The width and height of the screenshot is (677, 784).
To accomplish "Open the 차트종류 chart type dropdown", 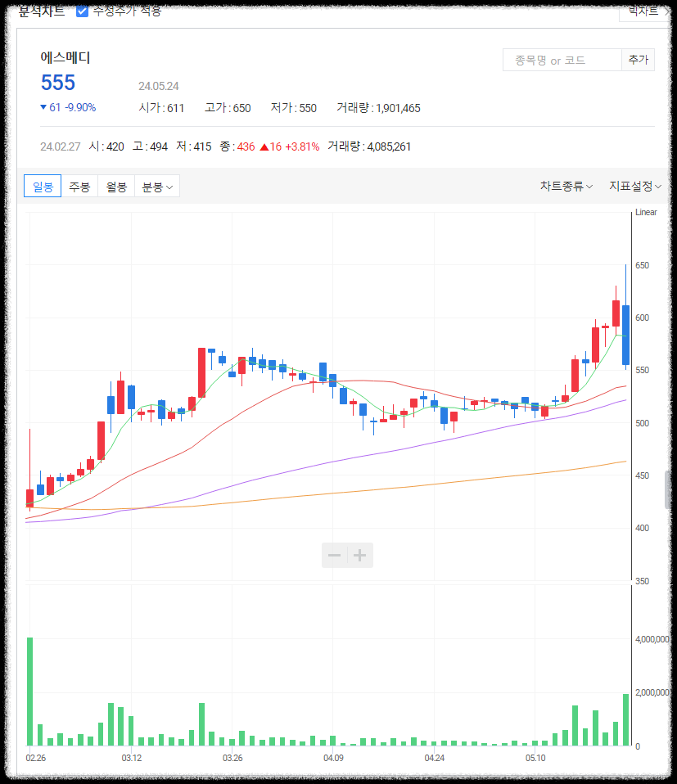I will tap(566, 186).
